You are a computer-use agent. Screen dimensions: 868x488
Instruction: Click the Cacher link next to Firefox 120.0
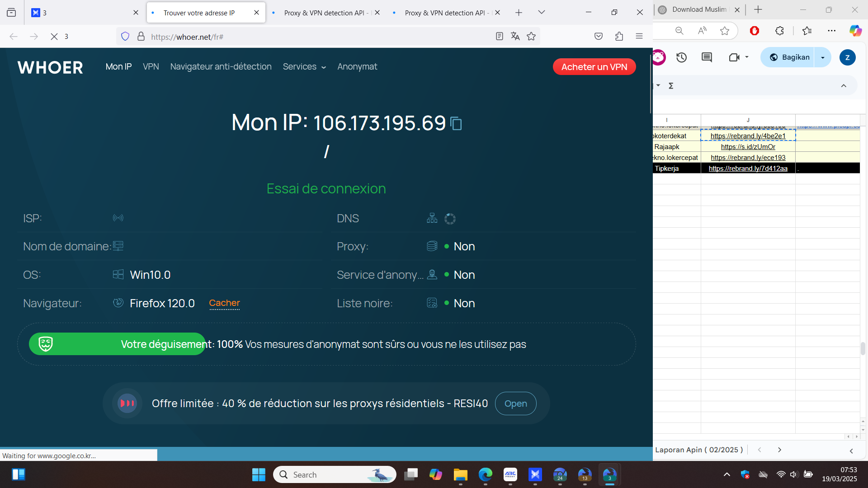pos(224,303)
